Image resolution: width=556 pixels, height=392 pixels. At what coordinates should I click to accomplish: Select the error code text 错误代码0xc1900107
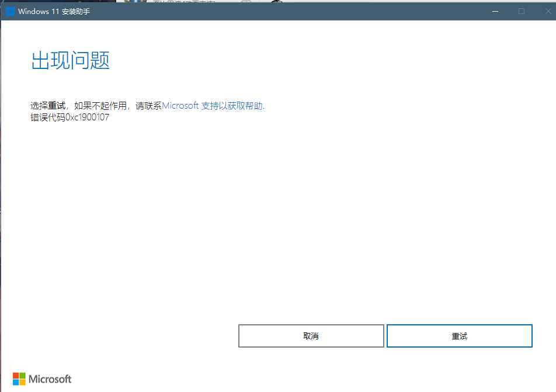point(70,117)
